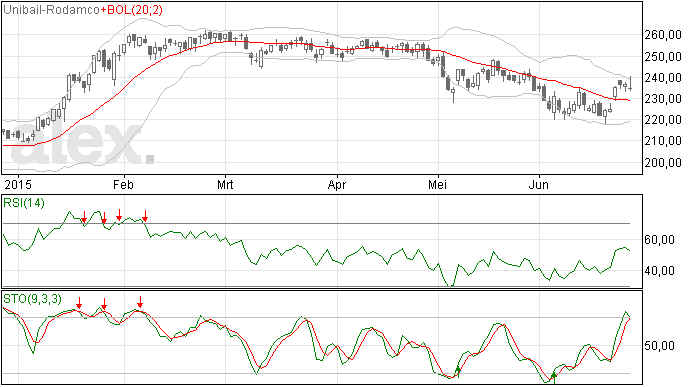This screenshot has height=387, width=690.
Task: Click the Unibail-Rodamco chart title
Action: pos(51,10)
